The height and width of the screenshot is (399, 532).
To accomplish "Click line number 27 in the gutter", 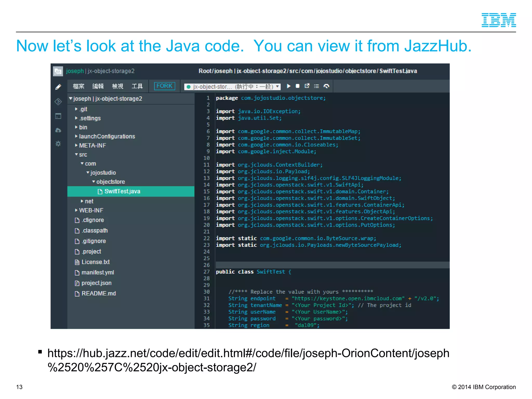I will point(207,272).
